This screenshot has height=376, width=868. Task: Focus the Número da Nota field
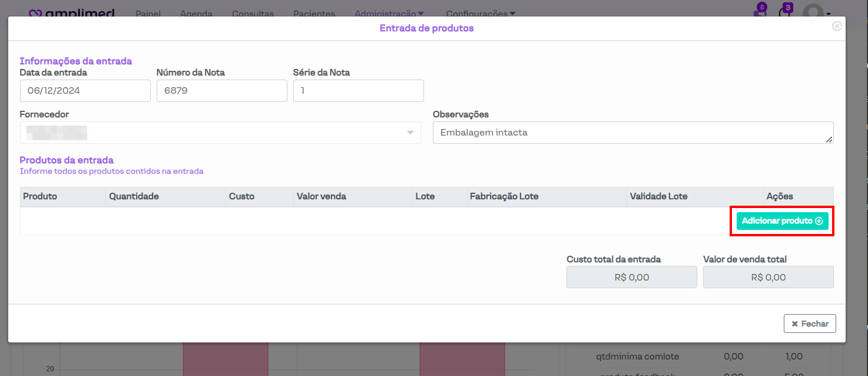(221, 91)
